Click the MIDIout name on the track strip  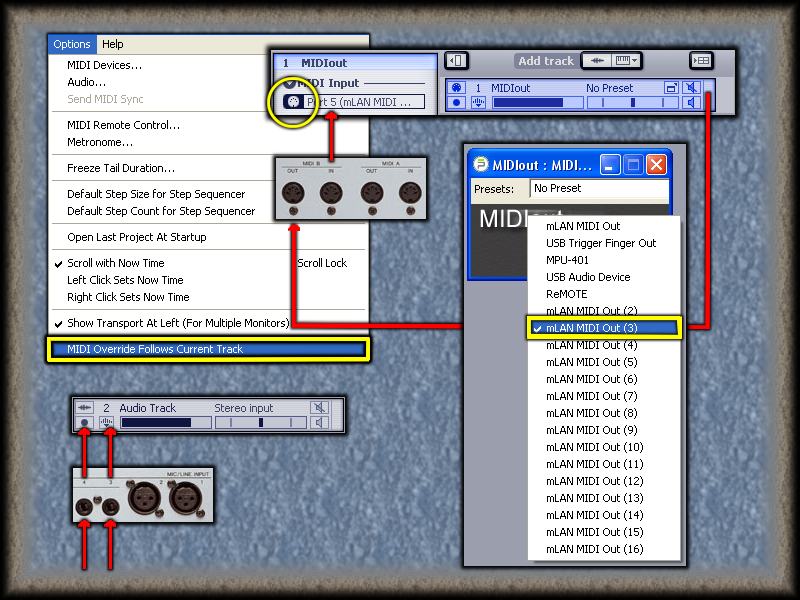pos(510,88)
